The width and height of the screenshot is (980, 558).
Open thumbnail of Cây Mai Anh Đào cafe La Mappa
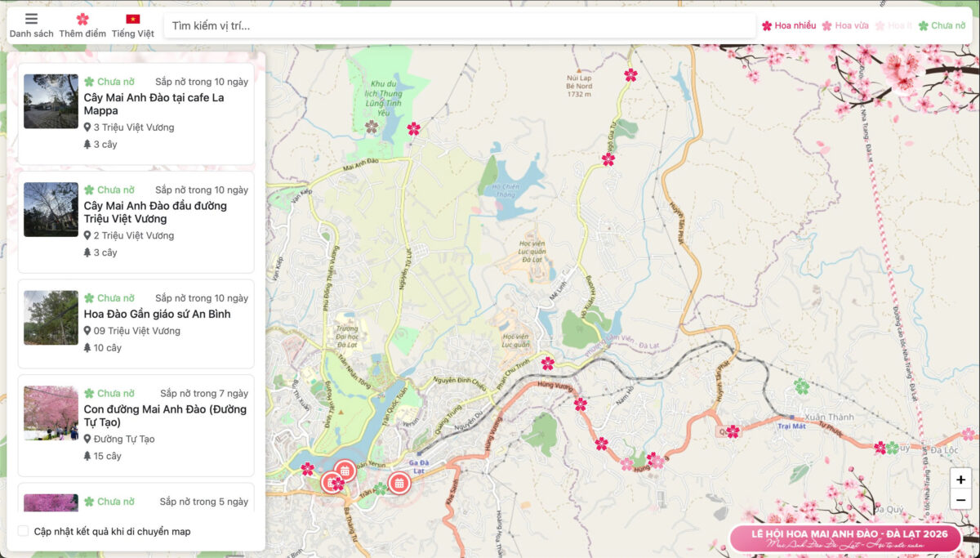click(51, 101)
